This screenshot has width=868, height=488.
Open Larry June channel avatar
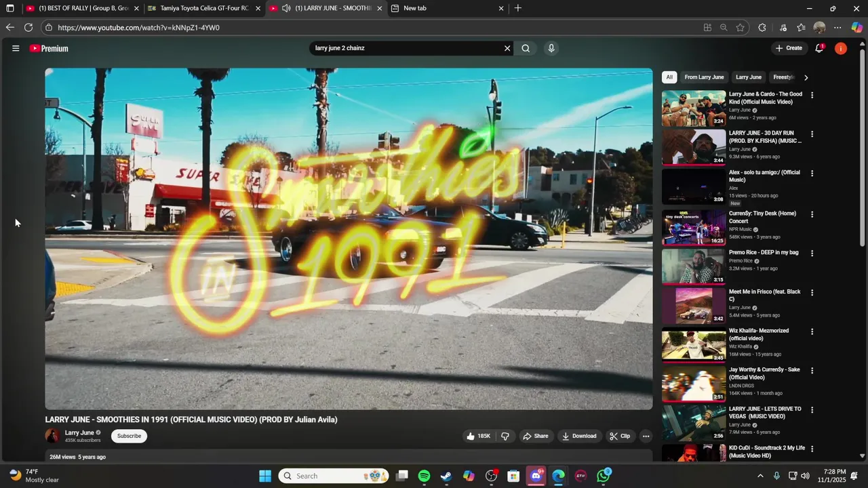coord(52,436)
